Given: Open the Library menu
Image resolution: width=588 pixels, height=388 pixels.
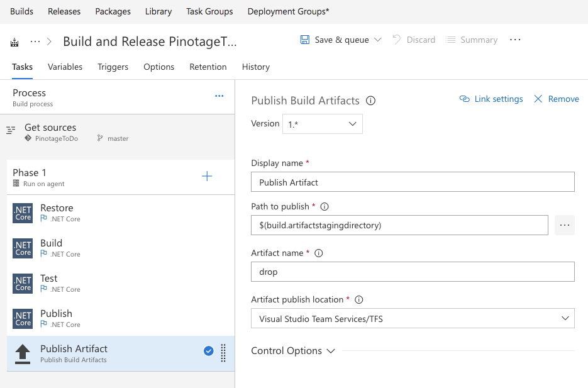Looking at the screenshot, I should pos(158,11).
